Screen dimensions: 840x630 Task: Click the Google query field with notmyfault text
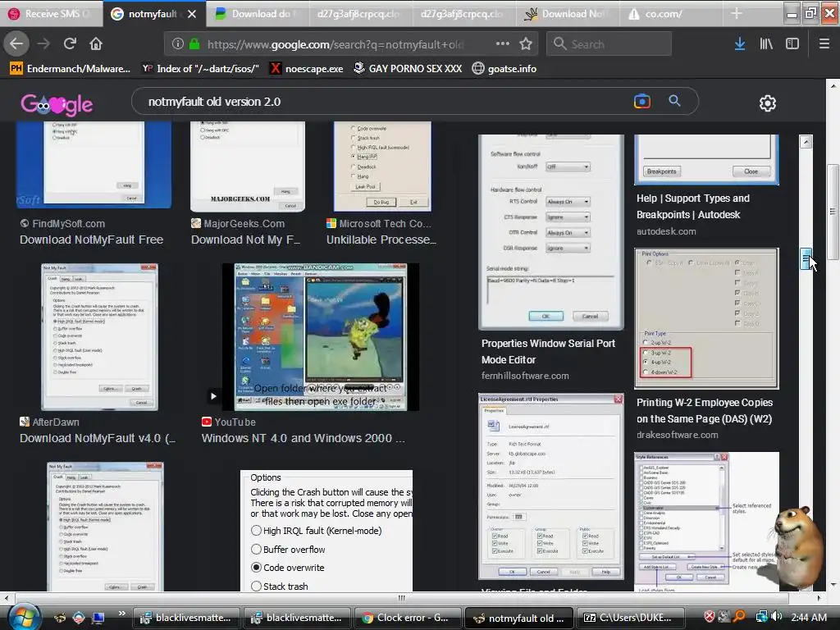(383, 102)
